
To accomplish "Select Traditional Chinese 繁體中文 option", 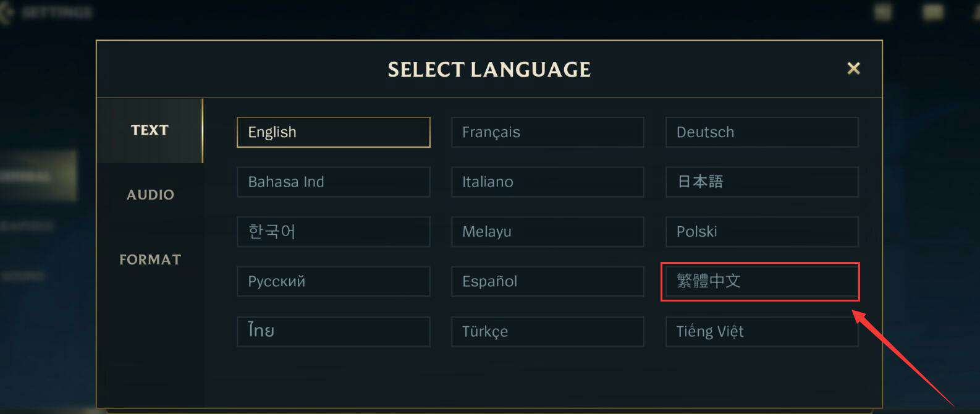I will [761, 282].
